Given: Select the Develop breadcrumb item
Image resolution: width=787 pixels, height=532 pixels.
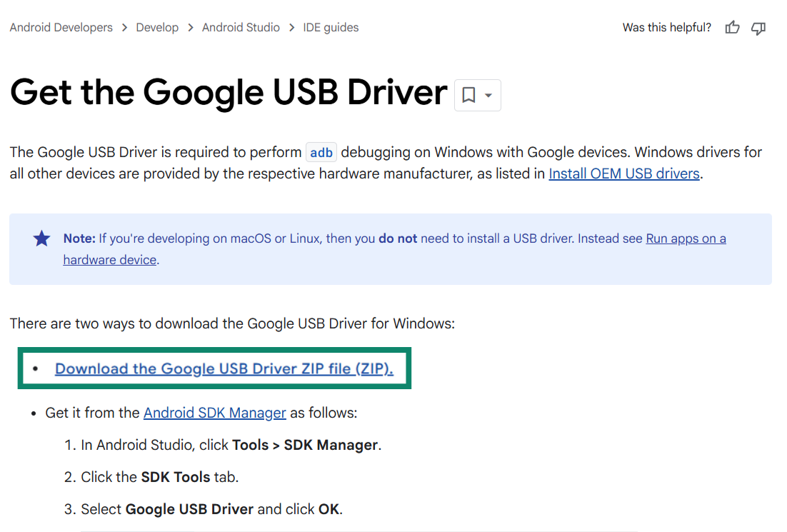Looking at the screenshot, I should (157, 27).
